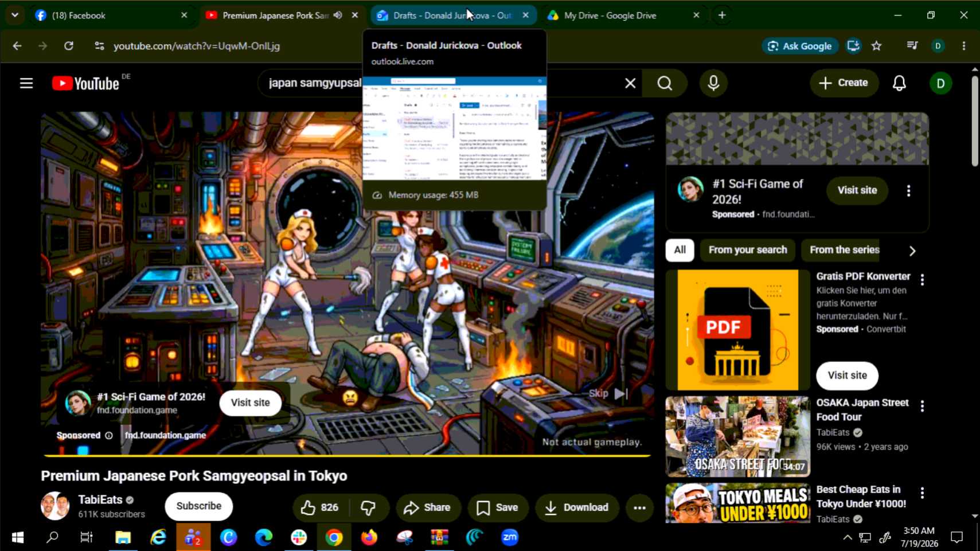Expand the Chrome tab search dropdown
The image size is (980, 551).
click(x=15, y=15)
